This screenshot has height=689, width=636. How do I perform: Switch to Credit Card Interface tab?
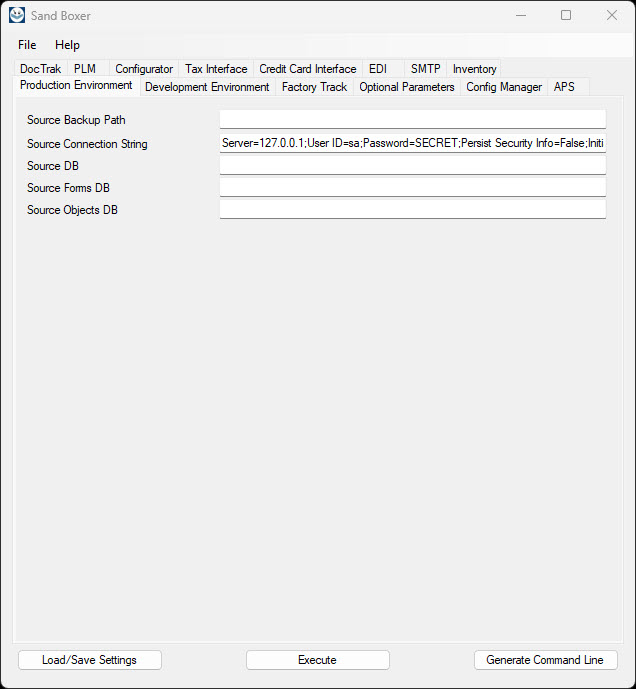click(307, 69)
